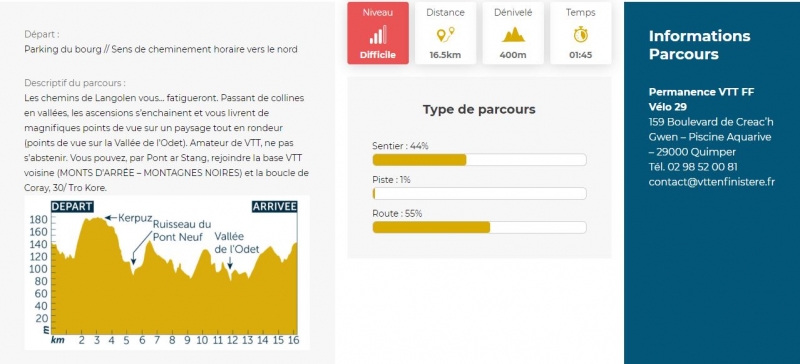Click the Route 55% progress bar
The width and height of the screenshot is (800, 364).
tap(480, 227)
